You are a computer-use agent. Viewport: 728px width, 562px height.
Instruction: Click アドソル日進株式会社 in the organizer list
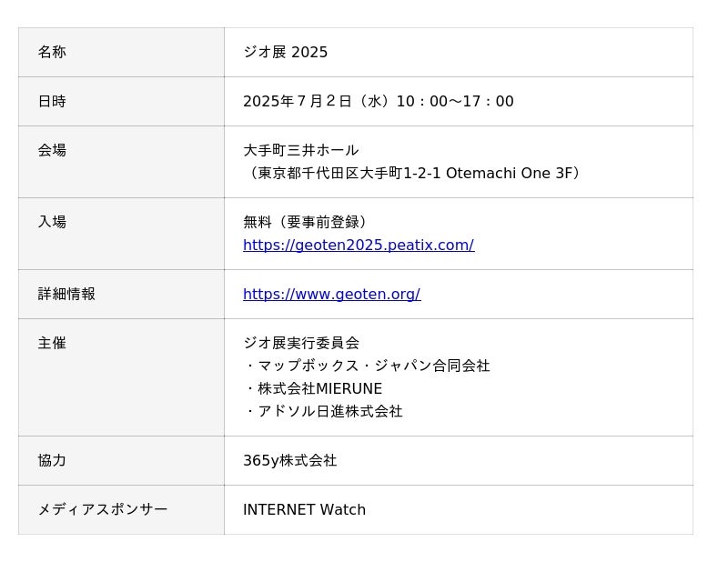click(329, 412)
